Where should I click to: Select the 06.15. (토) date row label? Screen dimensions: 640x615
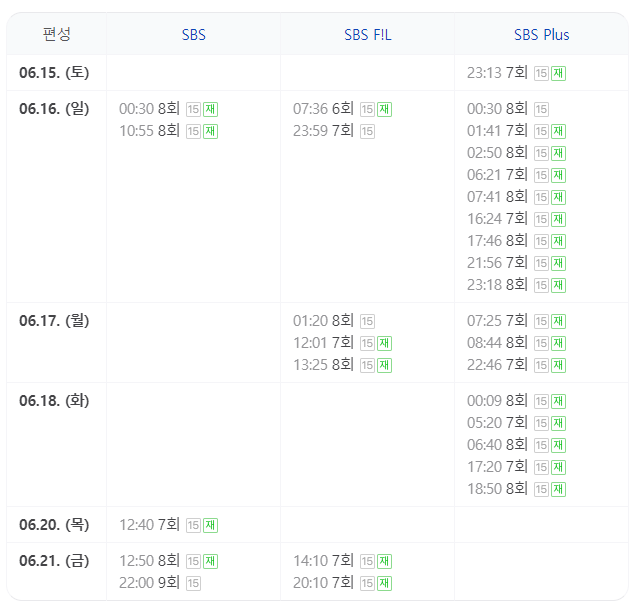[54, 73]
